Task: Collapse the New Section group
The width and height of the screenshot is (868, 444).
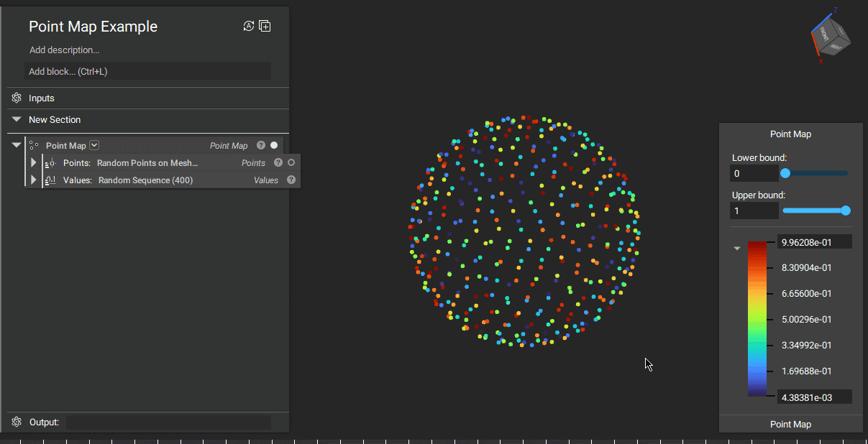Action: coord(17,119)
